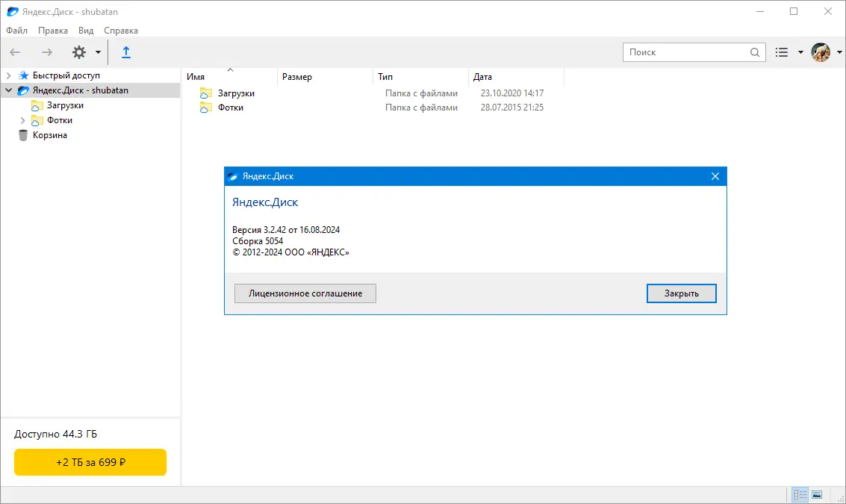Click Папка с файлами type for Загрузки
846x504 pixels.
click(x=421, y=93)
